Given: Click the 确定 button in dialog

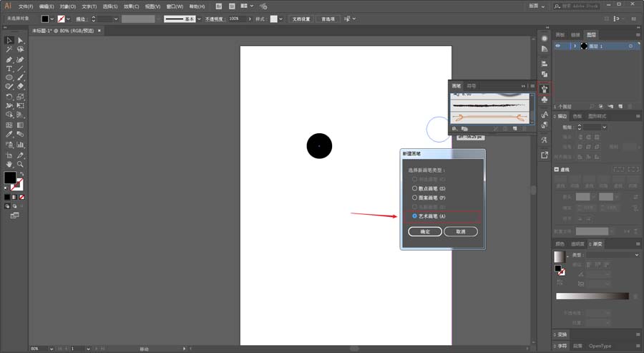Looking at the screenshot, I should coord(425,232).
